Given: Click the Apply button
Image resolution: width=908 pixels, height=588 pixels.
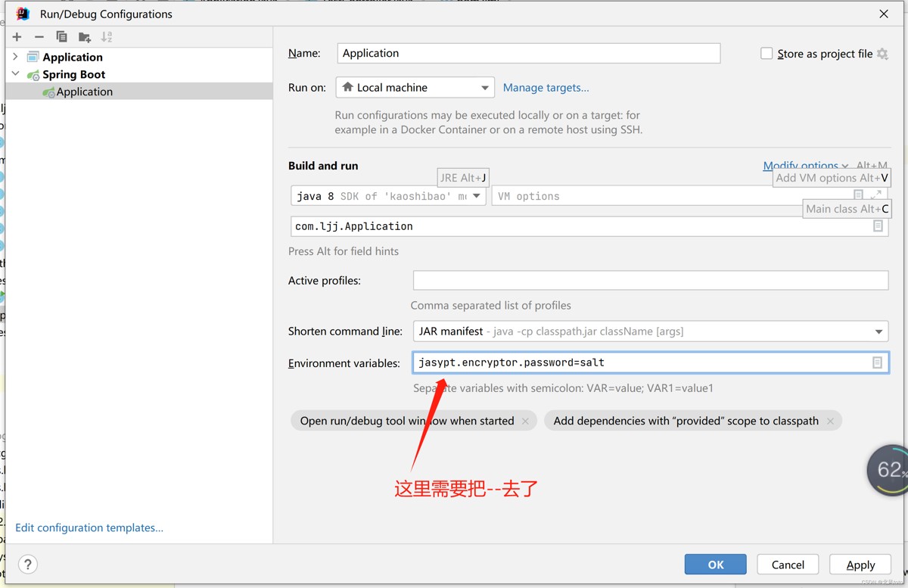Looking at the screenshot, I should pyautogui.click(x=860, y=565).
